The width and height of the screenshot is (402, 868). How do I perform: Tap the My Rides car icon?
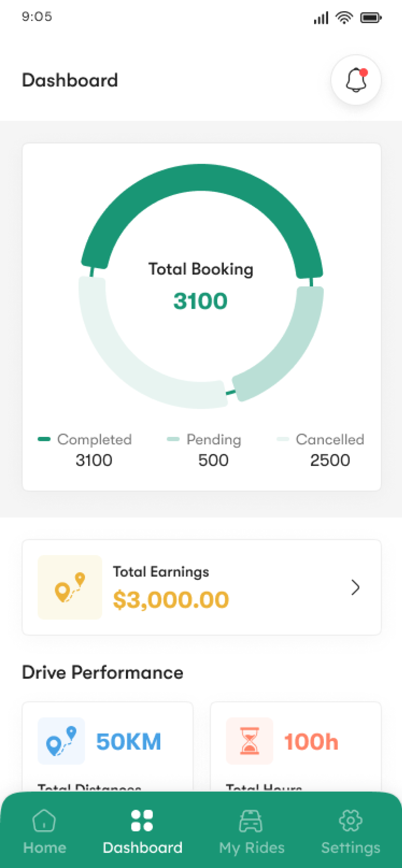pos(251,821)
